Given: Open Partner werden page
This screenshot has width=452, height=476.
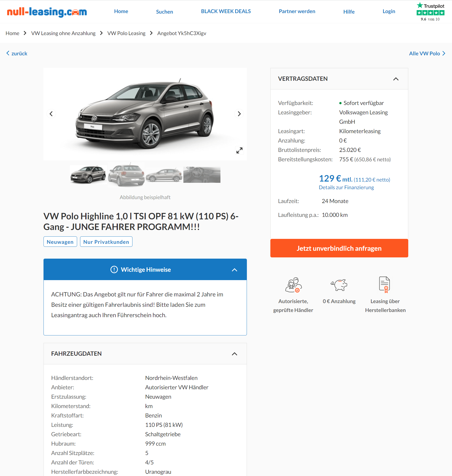Looking at the screenshot, I should click(x=297, y=11).
